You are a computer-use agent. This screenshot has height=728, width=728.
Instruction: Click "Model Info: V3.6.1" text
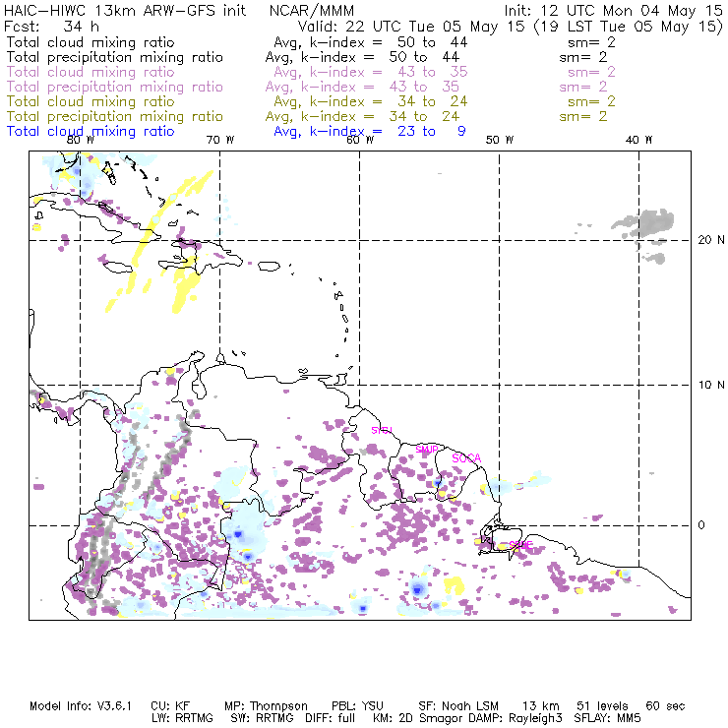coord(81,706)
